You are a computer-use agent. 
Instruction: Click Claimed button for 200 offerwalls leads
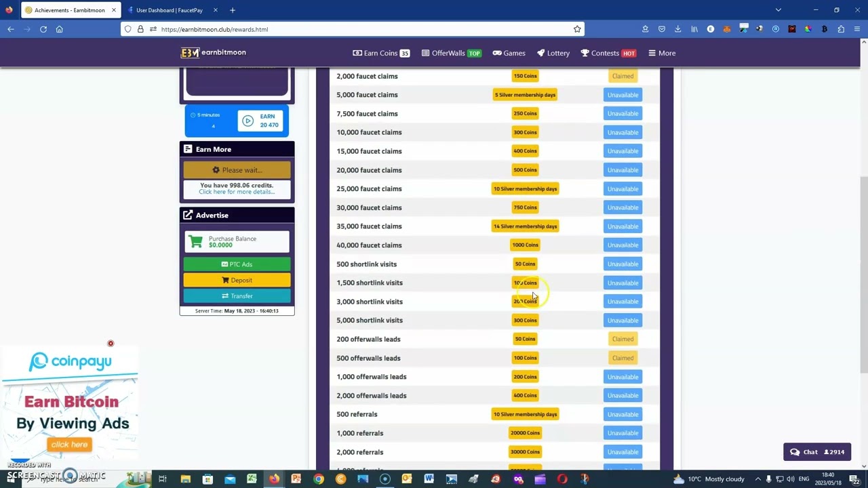point(623,339)
